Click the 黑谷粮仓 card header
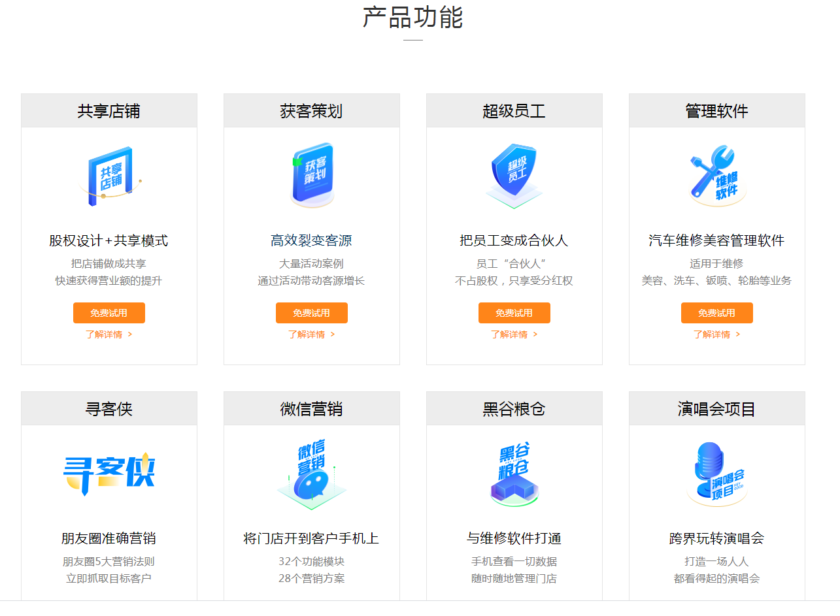Screen dimensions: 840x616 click(x=514, y=409)
